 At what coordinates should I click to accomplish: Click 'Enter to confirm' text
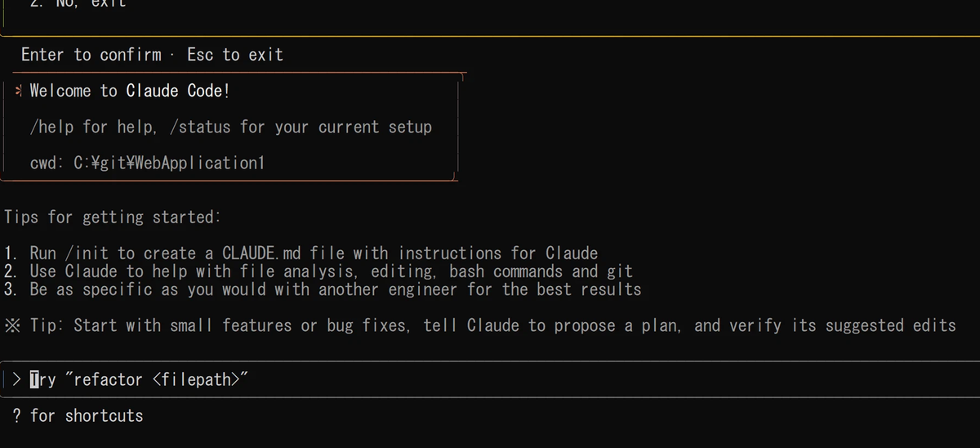pos(91,55)
